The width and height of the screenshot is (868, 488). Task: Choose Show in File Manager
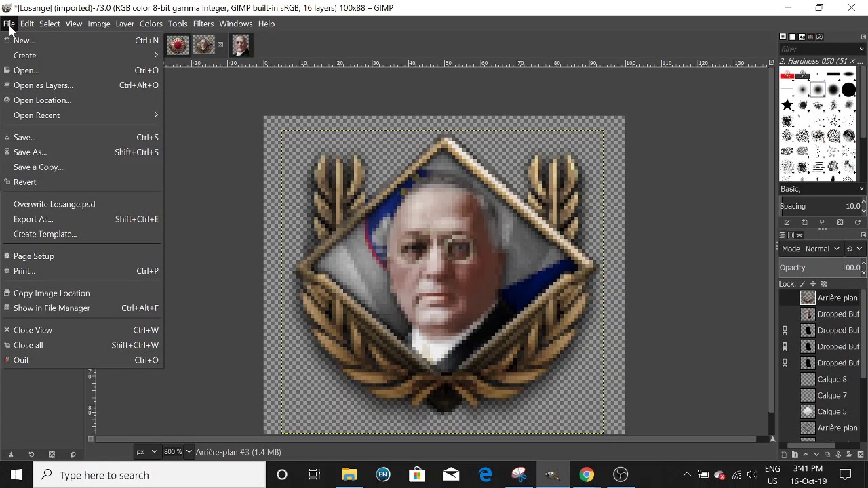[81, 308]
